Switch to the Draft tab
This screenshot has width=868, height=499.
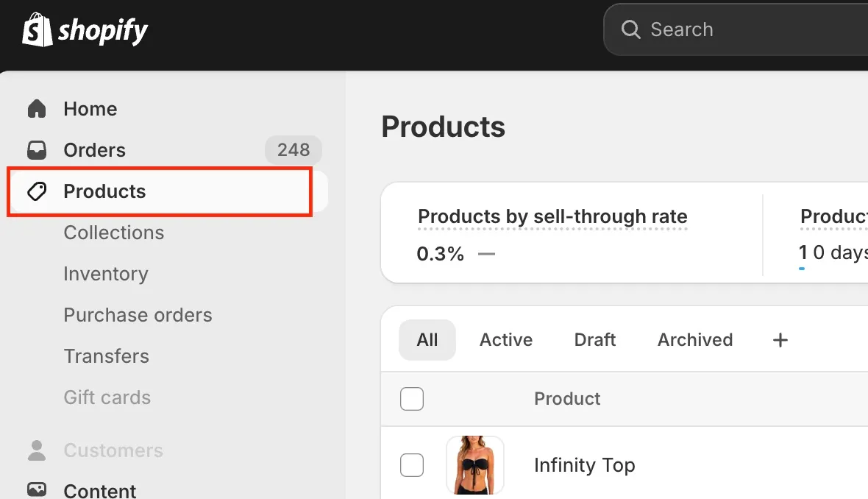pos(595,339)
